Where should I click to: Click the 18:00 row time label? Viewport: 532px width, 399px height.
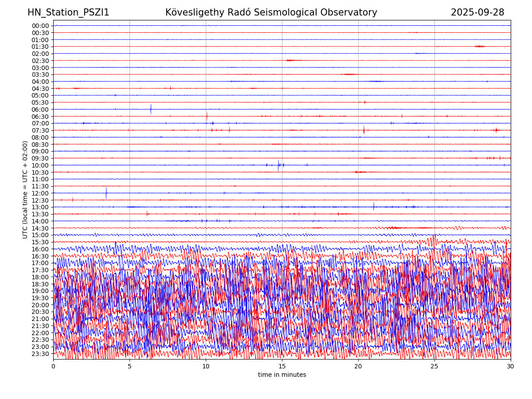coord(40,277)
